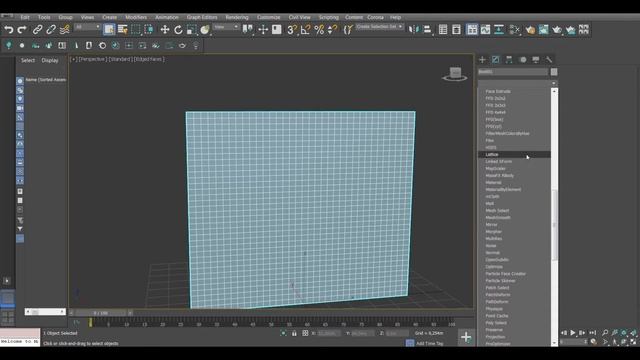This screenshot has width=640, height=360.
Task: Toggle the Window/Crossing selection icon
Action: coord(149,29)
